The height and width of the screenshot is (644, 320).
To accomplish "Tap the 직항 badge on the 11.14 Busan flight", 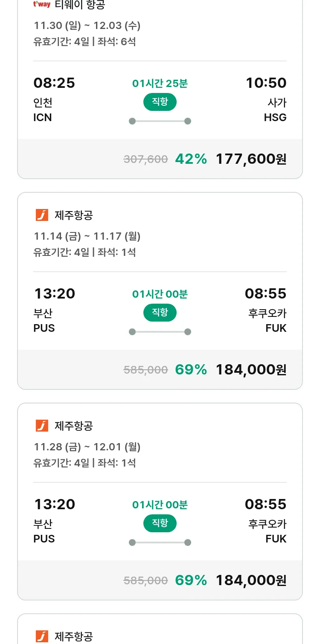I will [x=160, y=313].
